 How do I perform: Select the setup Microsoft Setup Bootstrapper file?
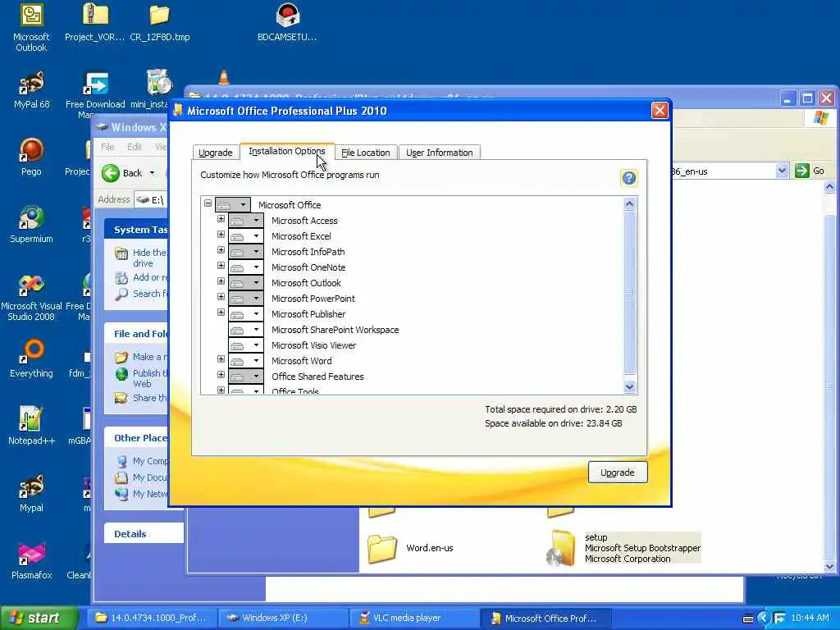point(623,548)
